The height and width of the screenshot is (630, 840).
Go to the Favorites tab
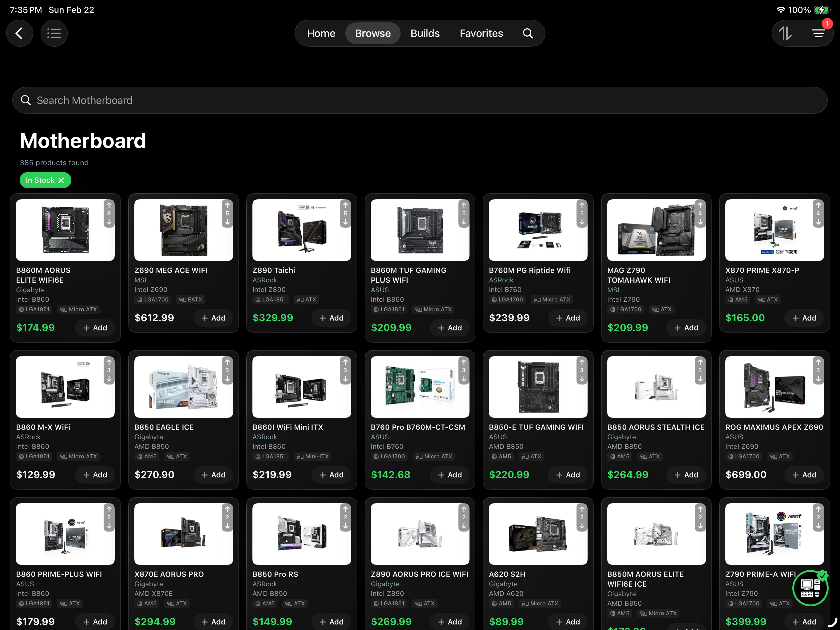coord(481,34)
